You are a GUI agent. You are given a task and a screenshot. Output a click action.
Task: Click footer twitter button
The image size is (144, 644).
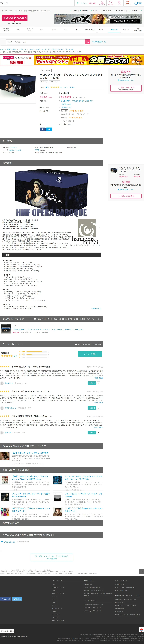click(x=17, y=599)
